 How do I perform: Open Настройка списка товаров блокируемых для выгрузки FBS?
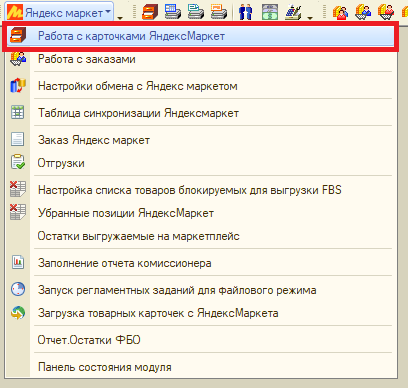tap(200, 190)
